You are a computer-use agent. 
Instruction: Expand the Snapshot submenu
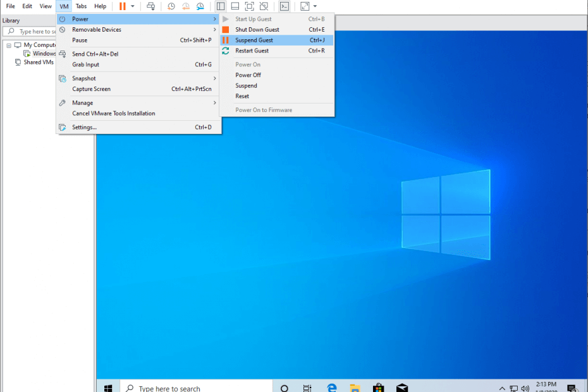138,78
